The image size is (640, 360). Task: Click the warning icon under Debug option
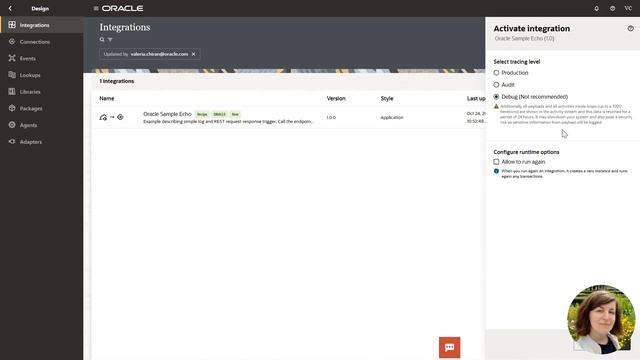(496, 107)
